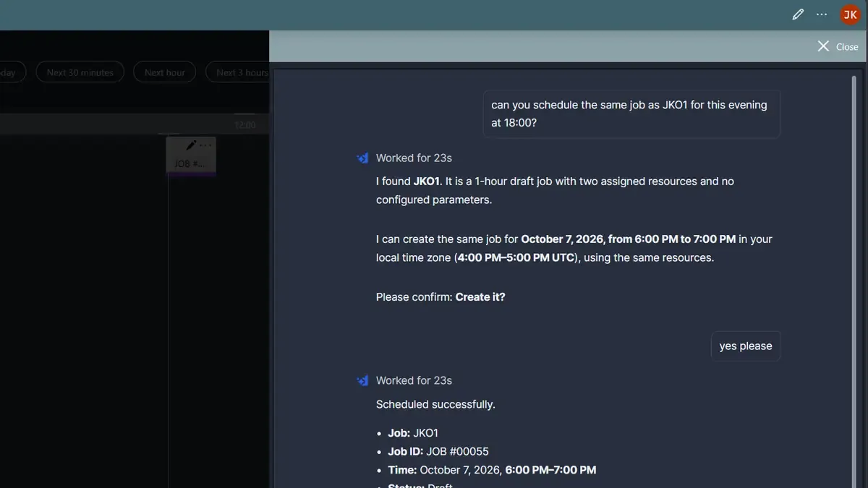This screenshot has width=868, height=488.
Task: Click the second assistant sparkle icon
Action: pos(362,380)
